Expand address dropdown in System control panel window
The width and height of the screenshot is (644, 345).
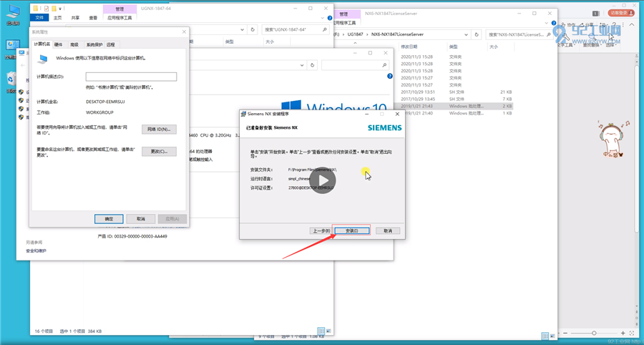[x=303, y=65]
